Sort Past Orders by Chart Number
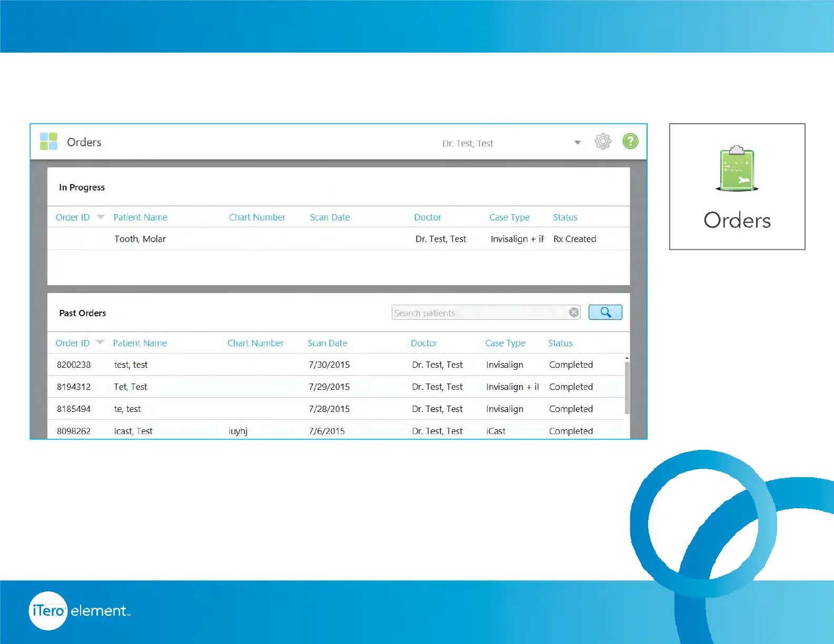The image size is (834, 644). click(x=255, y=343)
